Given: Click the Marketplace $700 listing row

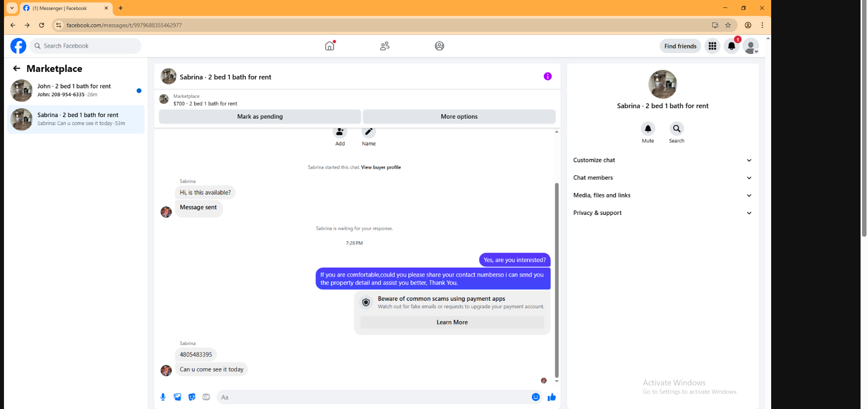Looking at the screenshot, I should 358,100.
